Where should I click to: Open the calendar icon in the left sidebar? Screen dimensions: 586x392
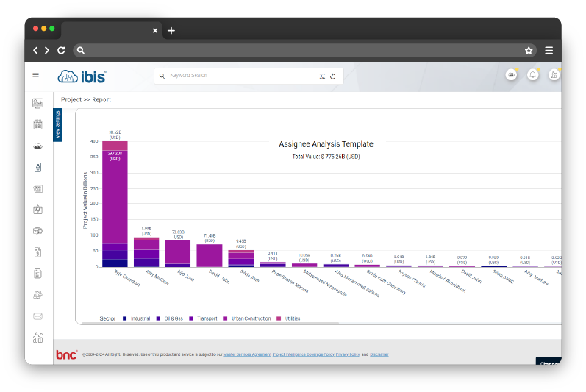[x=37, y=124]
